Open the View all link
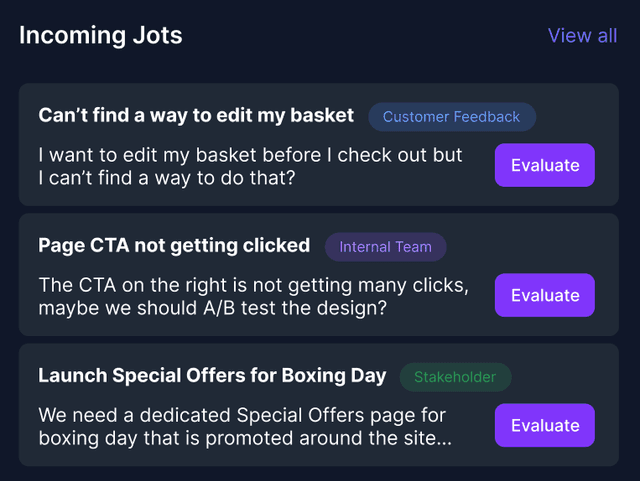640x481 pixels. pos(582,36)
